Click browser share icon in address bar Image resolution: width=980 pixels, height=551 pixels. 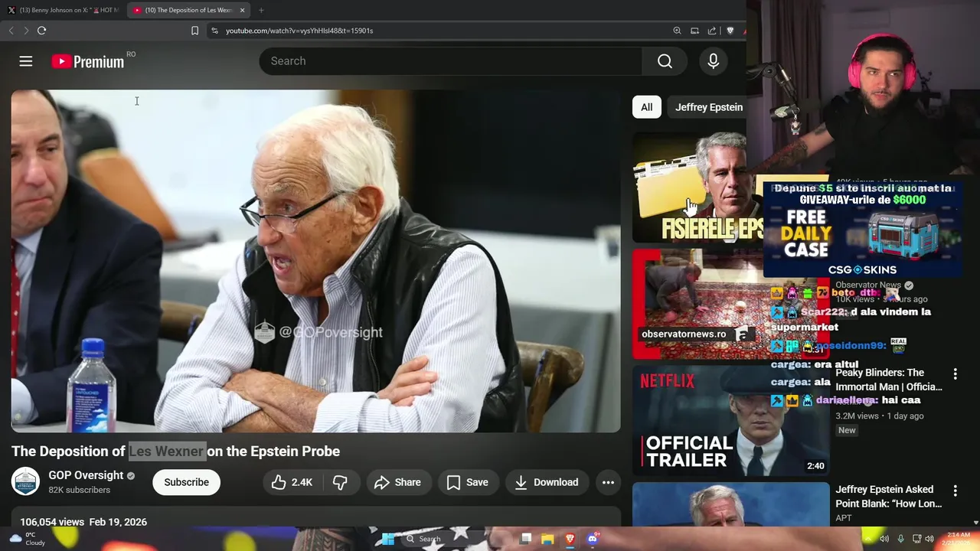pos(712,31)
